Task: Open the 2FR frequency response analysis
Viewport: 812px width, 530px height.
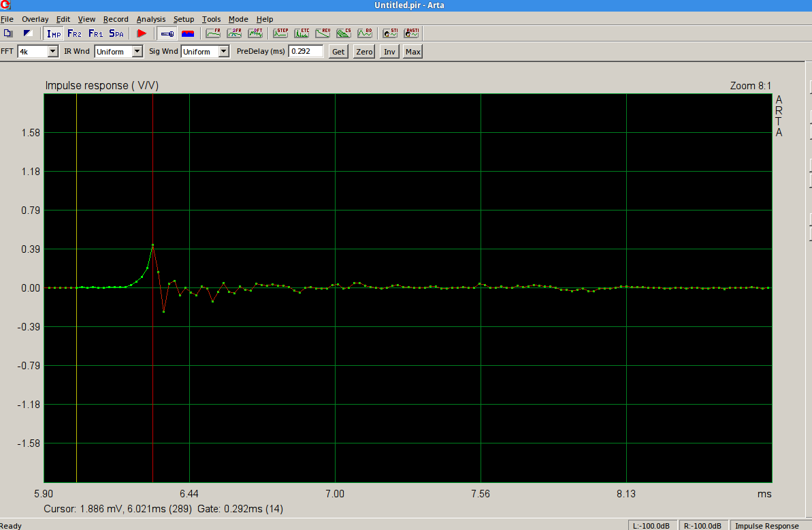Action: pos(234,33)
